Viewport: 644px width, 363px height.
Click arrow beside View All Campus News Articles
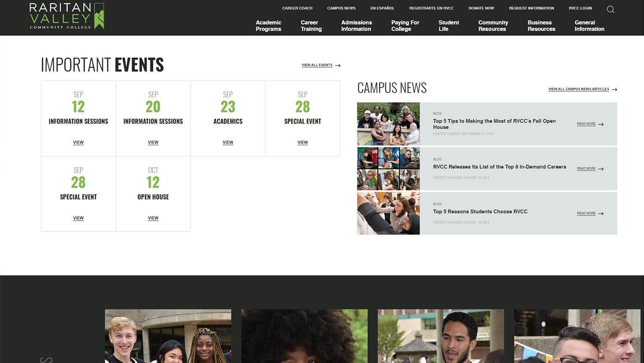pyautogui.click(x=614, y=89)
